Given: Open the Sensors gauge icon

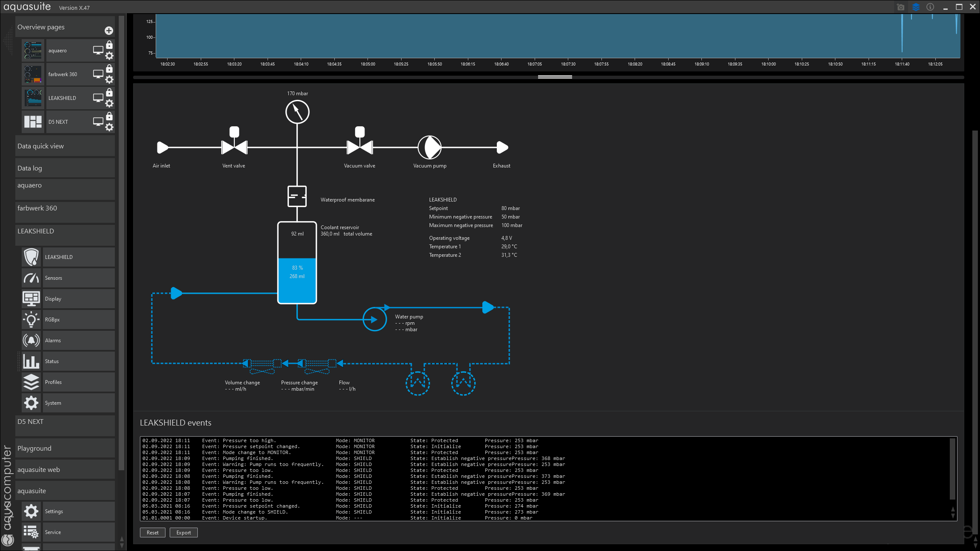Looking at the screenshot, I should [31, 278].
